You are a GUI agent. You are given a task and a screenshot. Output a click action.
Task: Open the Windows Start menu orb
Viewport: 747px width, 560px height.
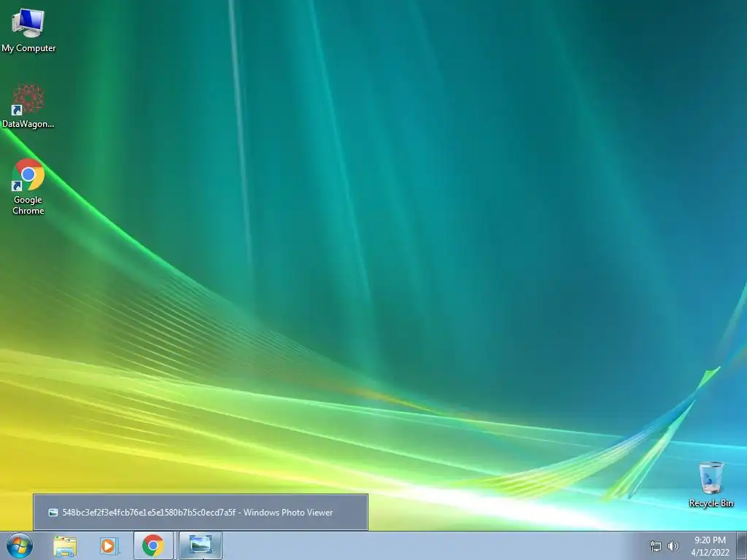(x=20, y=545)
